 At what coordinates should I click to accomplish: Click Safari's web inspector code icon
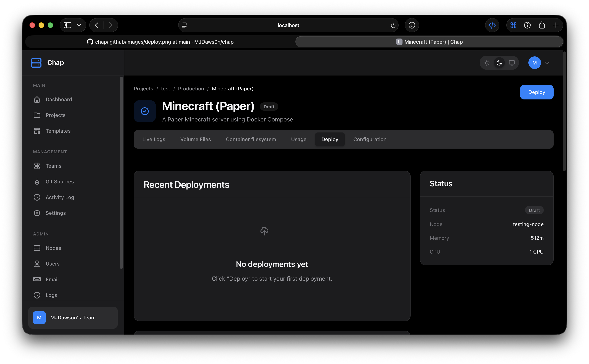(x=492, y=25)
